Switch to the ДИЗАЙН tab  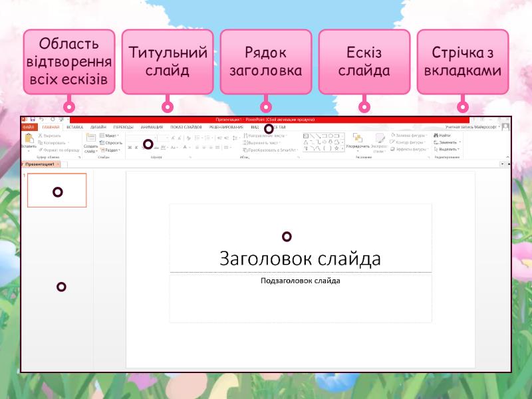click(x=98, y=127)
